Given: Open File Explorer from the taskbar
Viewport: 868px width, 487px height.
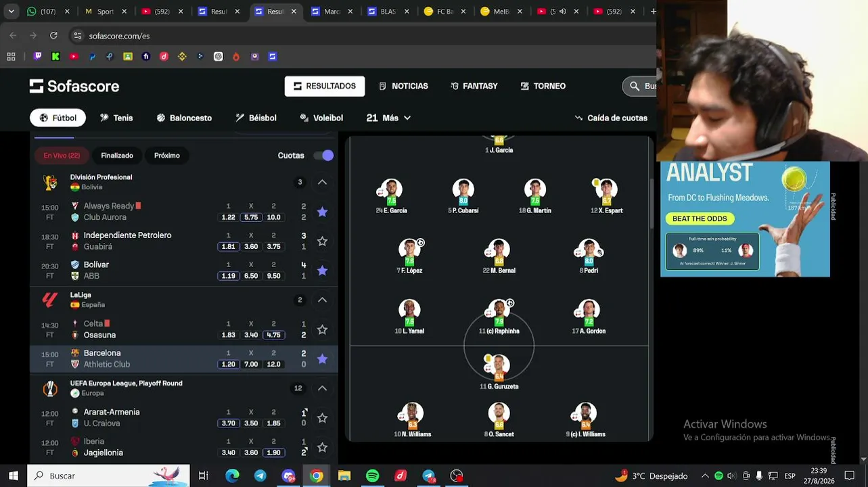Looking at the screenshot, I should click(344, 476).
